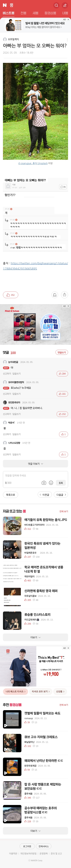Expand trending posts list with 더보기
Screen dimensions: 71x868
click(35, 637)
